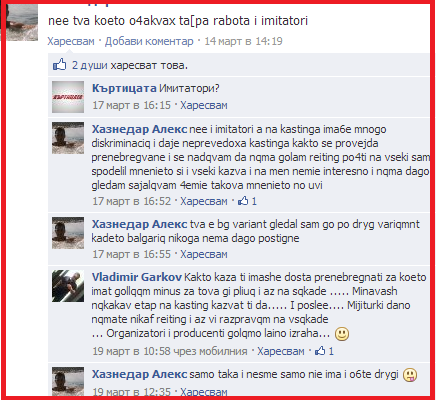Like the main post with Харесвам
This screenshot has width=436, height=400.
71,41
